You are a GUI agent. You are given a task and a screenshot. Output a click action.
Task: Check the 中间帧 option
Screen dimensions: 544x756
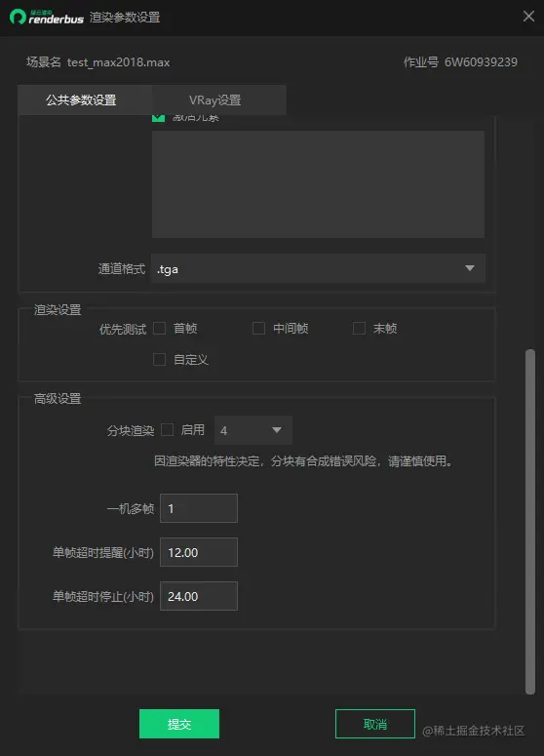[258, 329]
